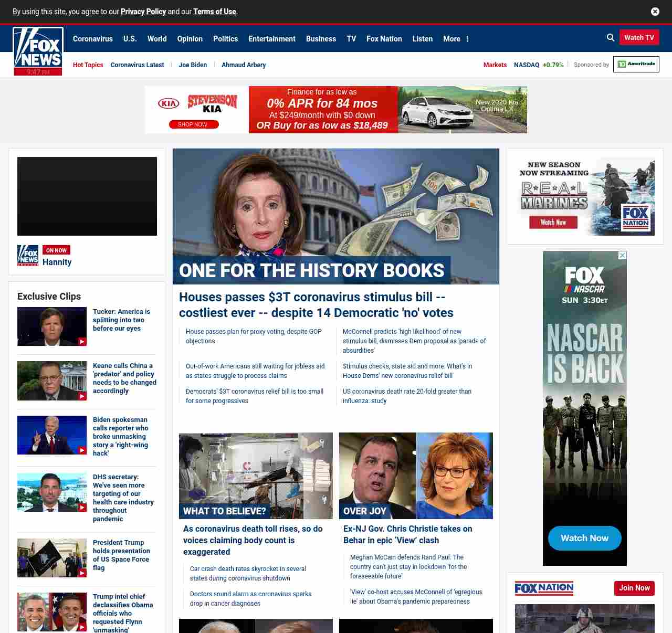Open the search magnifier icon
The image size is (672, 633).
coord(611,38)
